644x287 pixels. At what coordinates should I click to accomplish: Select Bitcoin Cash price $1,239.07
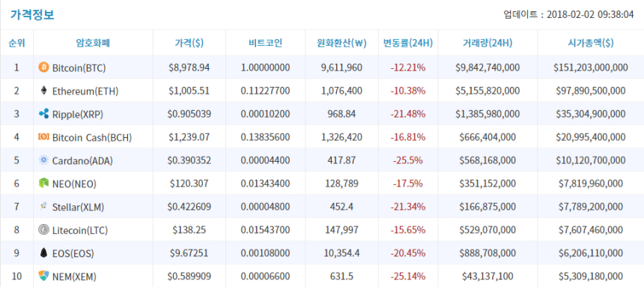(189, 137)
